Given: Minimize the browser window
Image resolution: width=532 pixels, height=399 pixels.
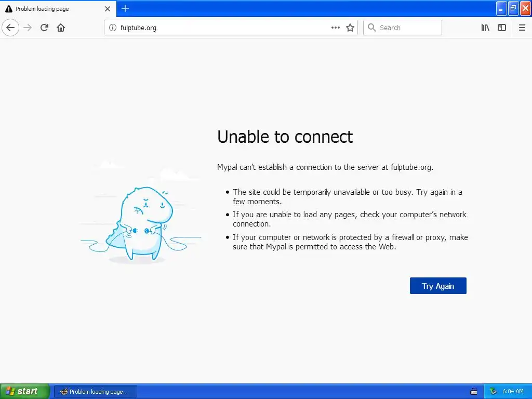Looking at the screenshot, I should 501,8.
